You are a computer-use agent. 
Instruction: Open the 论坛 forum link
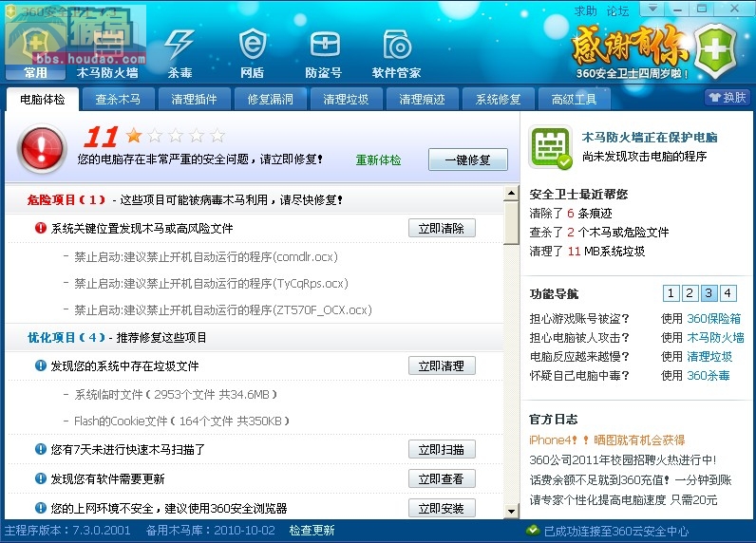(617, 10)
